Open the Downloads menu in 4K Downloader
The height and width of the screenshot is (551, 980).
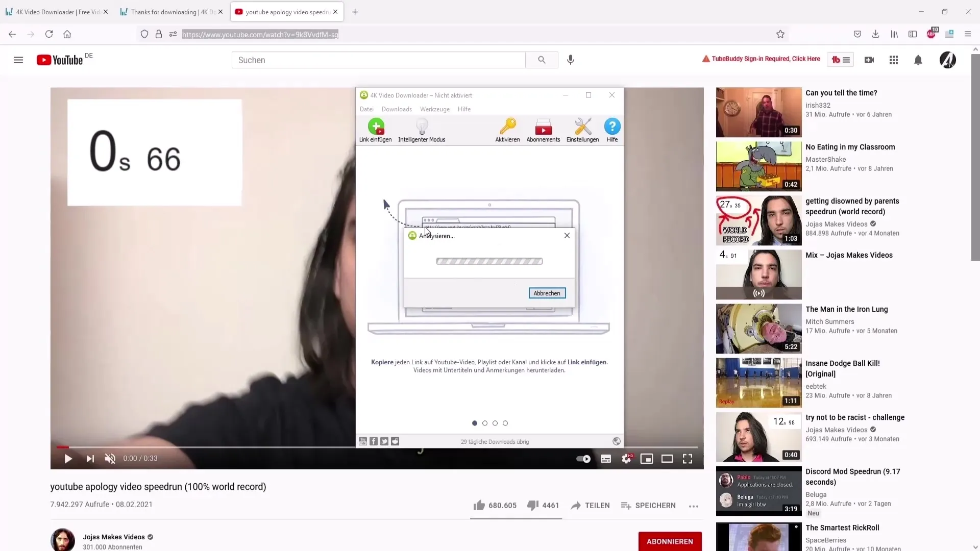click(x=397, y=109)
